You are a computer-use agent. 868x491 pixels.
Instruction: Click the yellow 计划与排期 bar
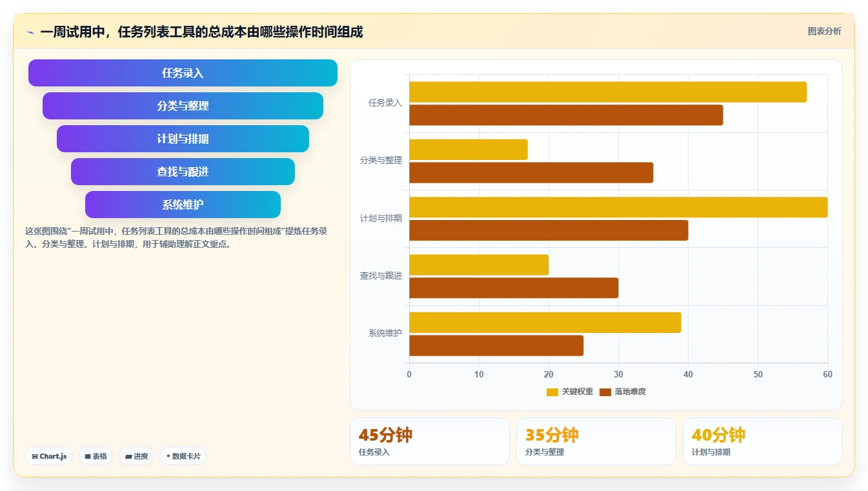pyautogui.click(x=618, y=207)
